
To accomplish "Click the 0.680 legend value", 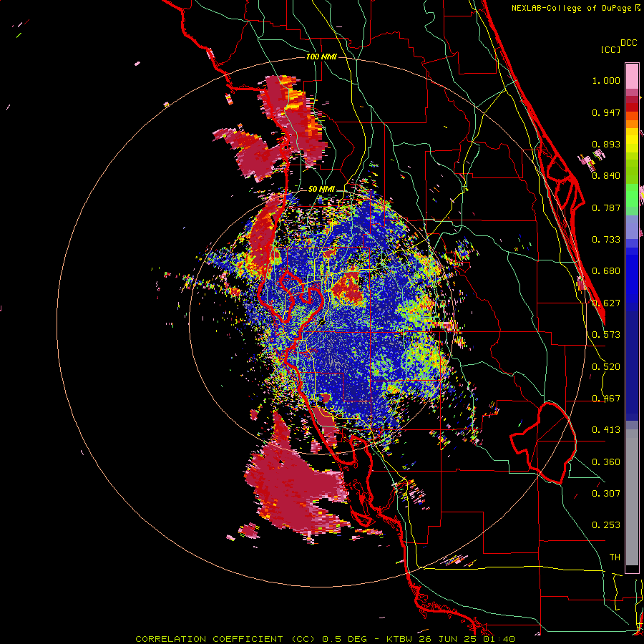I will [x=606, y=271].
